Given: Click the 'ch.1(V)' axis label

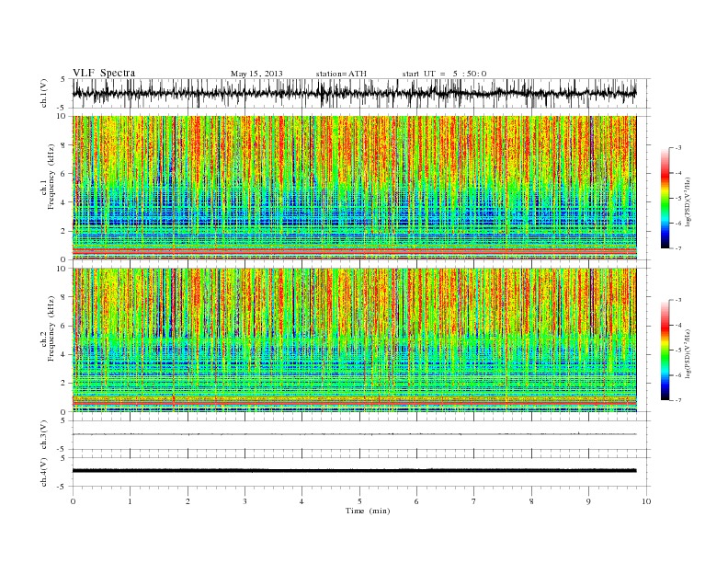Looking at the screenshot, I should 44,93.
